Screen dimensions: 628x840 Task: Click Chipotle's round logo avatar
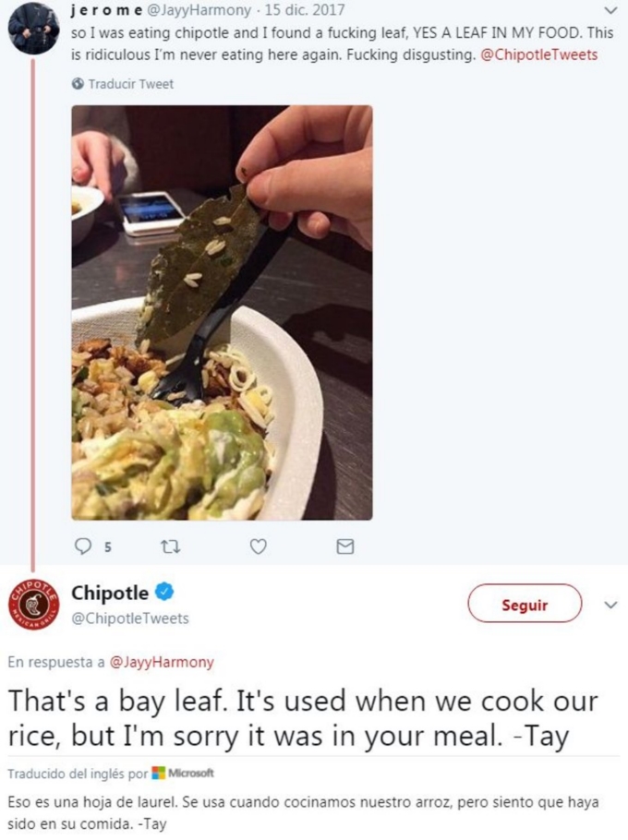click(x=34, y=605)
